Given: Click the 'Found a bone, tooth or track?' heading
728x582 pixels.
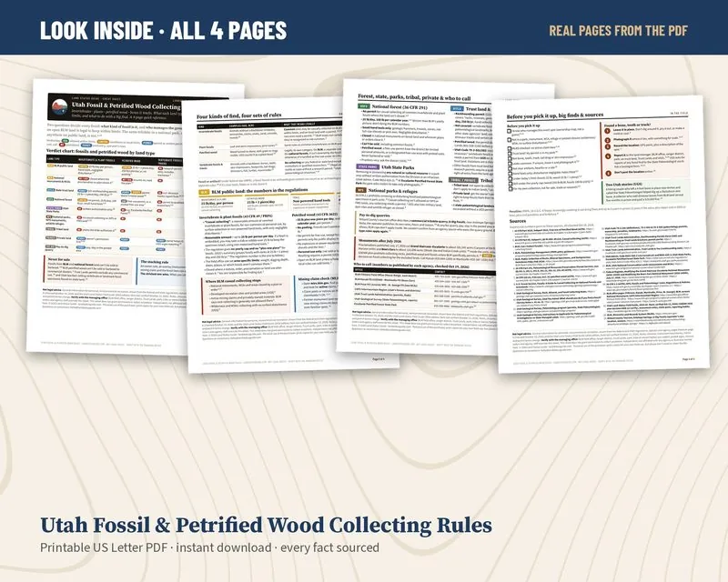Looking at the screenshot, I should coord(627,125).
